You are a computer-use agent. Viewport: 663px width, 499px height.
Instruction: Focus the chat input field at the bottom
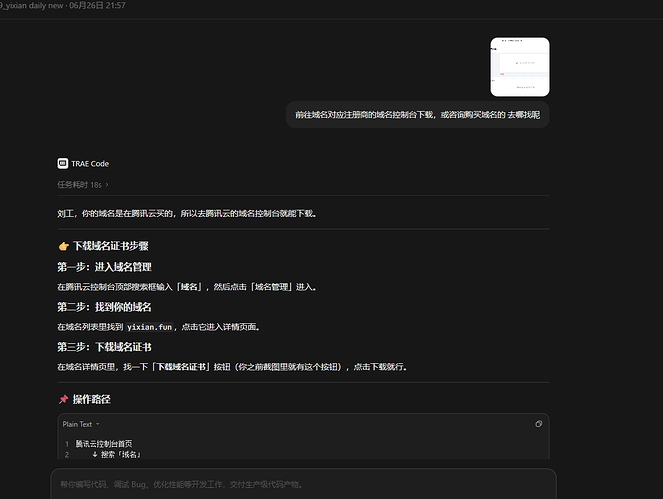click(x=303, y=484)
